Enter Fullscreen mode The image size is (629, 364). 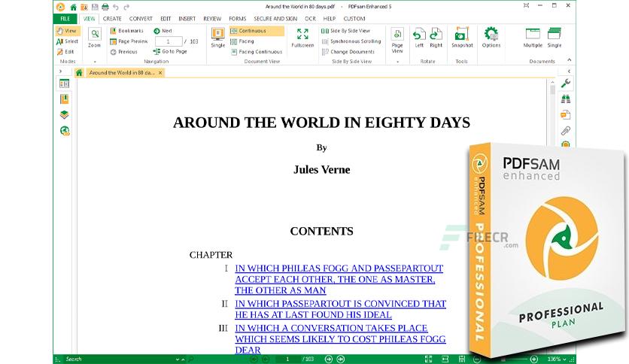302,38
